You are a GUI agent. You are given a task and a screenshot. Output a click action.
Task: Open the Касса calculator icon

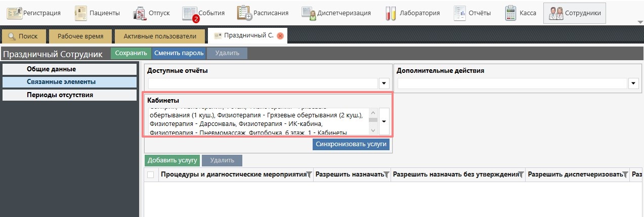pyautogui.click(x=511, y=13)
